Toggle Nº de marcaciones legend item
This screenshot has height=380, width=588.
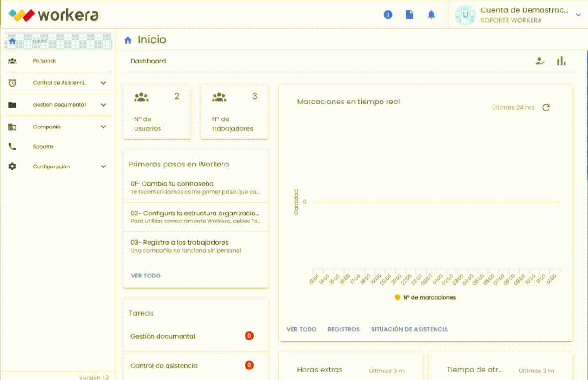point(425,297)
